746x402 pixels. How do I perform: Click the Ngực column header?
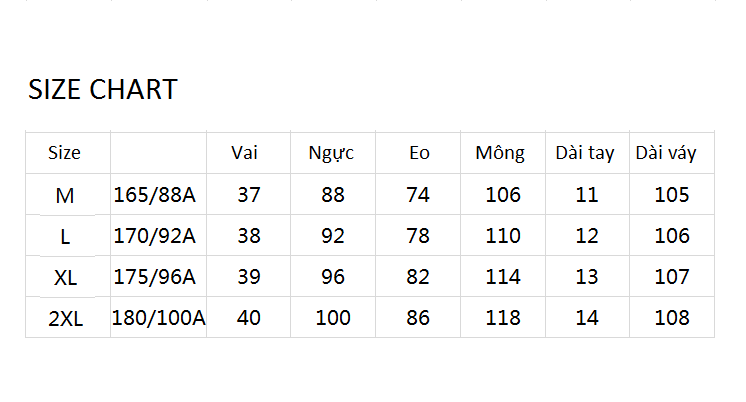point(331,154)
